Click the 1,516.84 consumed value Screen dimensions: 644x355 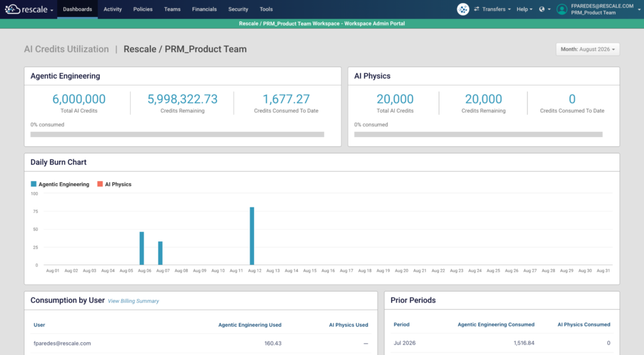pos(524,343)
